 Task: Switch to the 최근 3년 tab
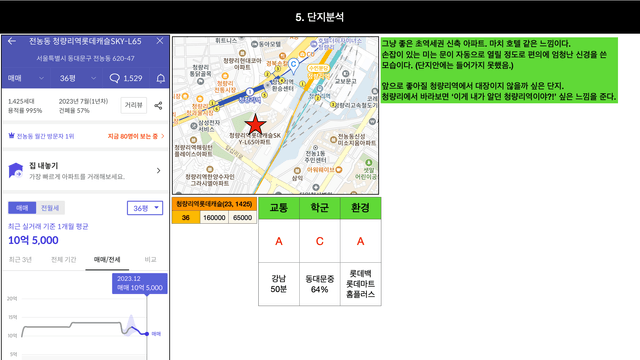tap(20, 260)
